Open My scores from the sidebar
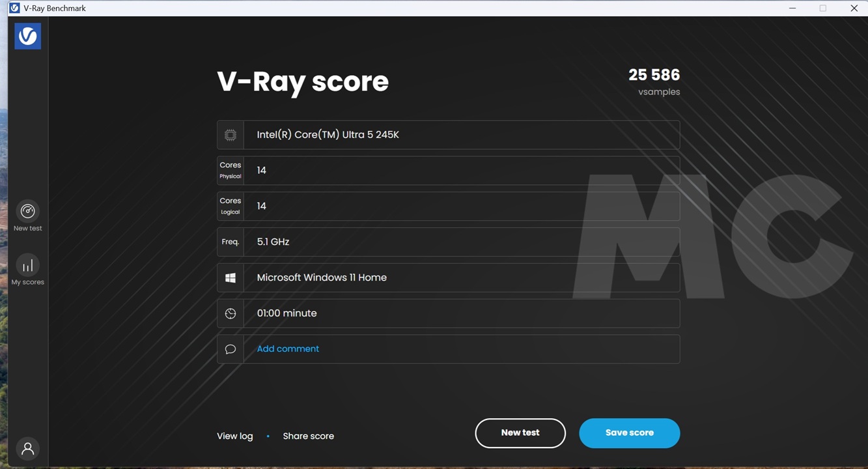The height and width of the screenshot is (469, 868). coord(27,269)
